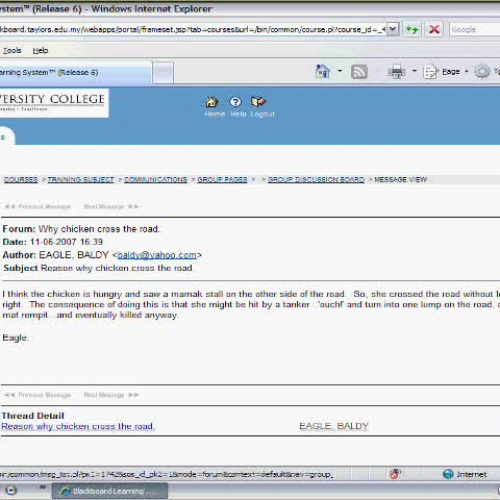500x500 pixels.
Task: Return to GROUP DISCUSSION BOARD breadcrumb
Action: pyautogui.click(x=316, y=179)
